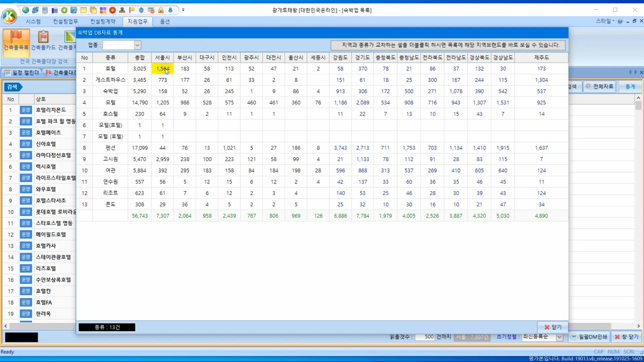Click the 읽을갯수 500 input field
This screenshot has width=644, height=362.
tap(425, 337)
